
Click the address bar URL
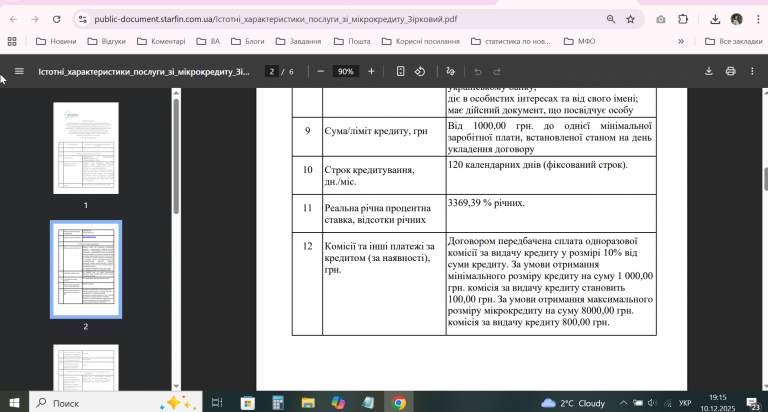pos(275,19)
